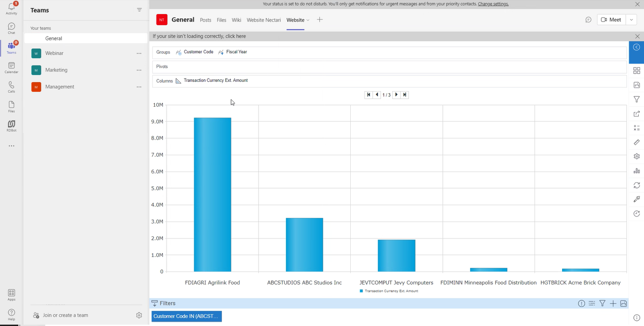Open the Website Nectari tab
644x326 pixels.
click(264, 20)
